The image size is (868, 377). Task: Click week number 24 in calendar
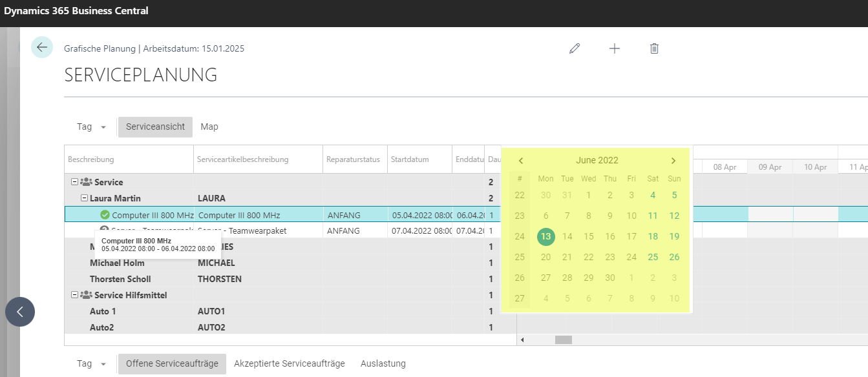(x=520, y=236)
